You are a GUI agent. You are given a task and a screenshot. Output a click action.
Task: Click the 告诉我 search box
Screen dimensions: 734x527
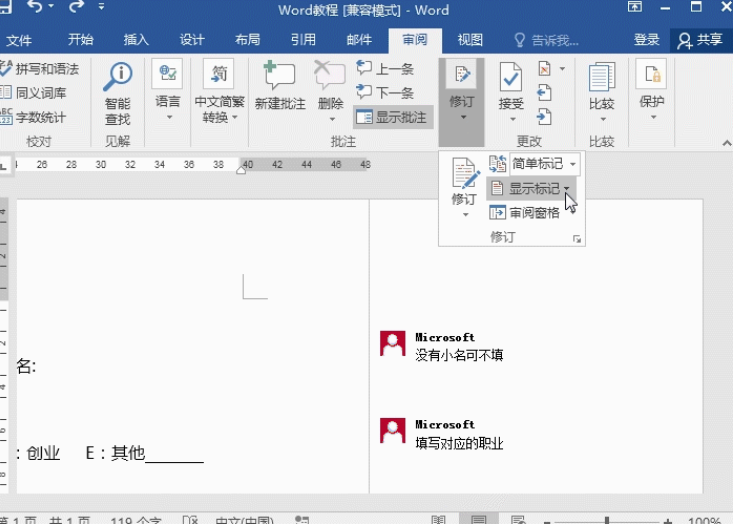[x=547, y=41]
